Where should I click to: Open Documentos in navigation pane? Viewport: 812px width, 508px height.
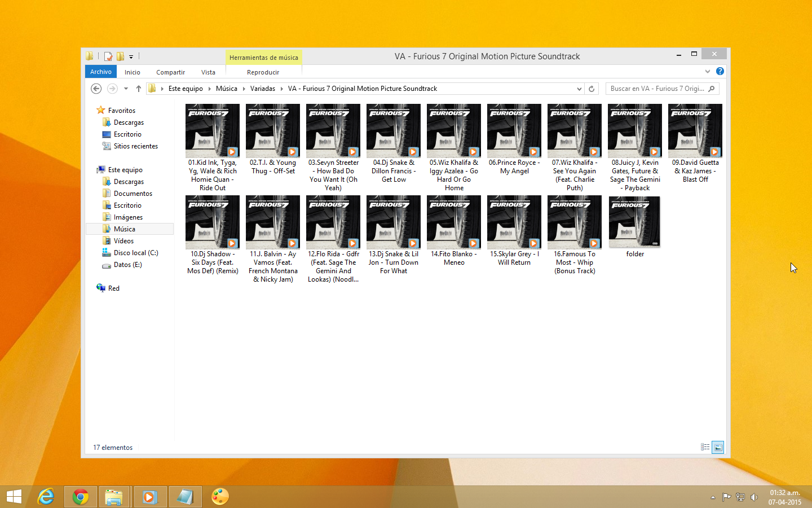click(x=133, y=194)
